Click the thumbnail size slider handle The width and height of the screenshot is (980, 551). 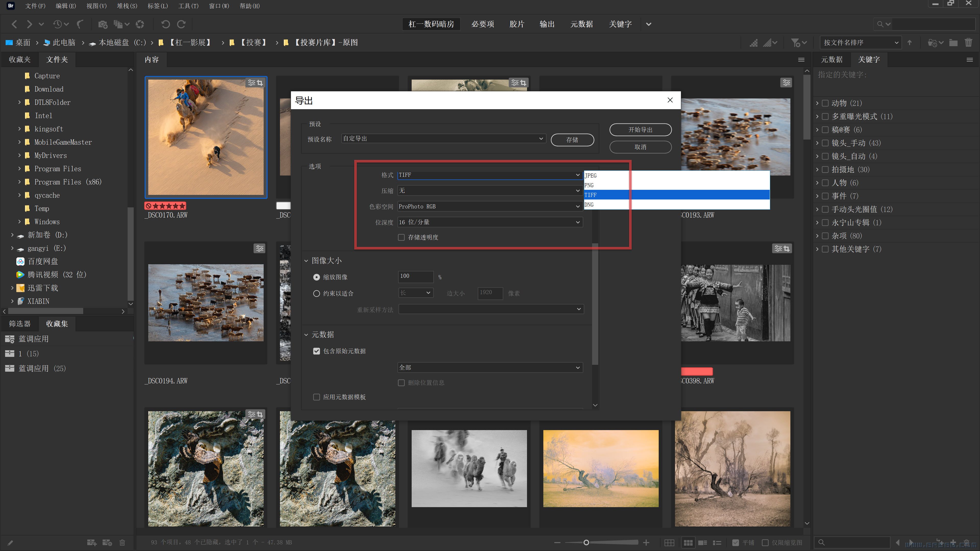[x=586, y=542]
